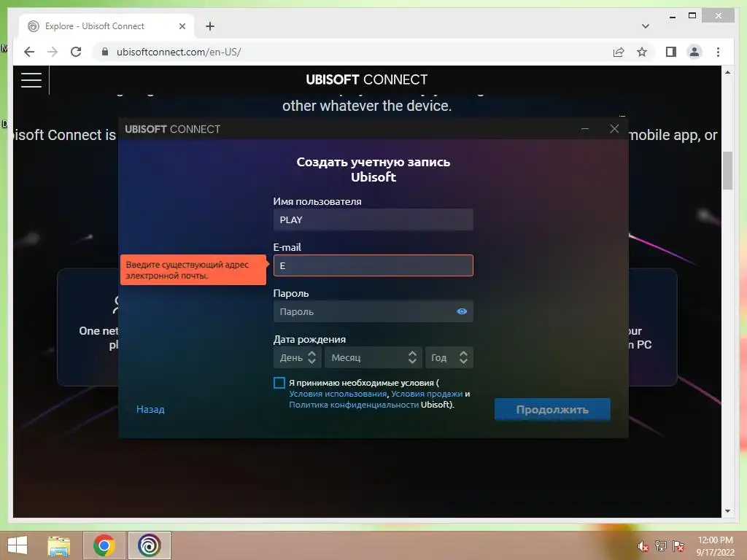Click the Chrome taskbar icon
Image resolution: width=747 pixels, height=560 pixels.
pos(104,545)
